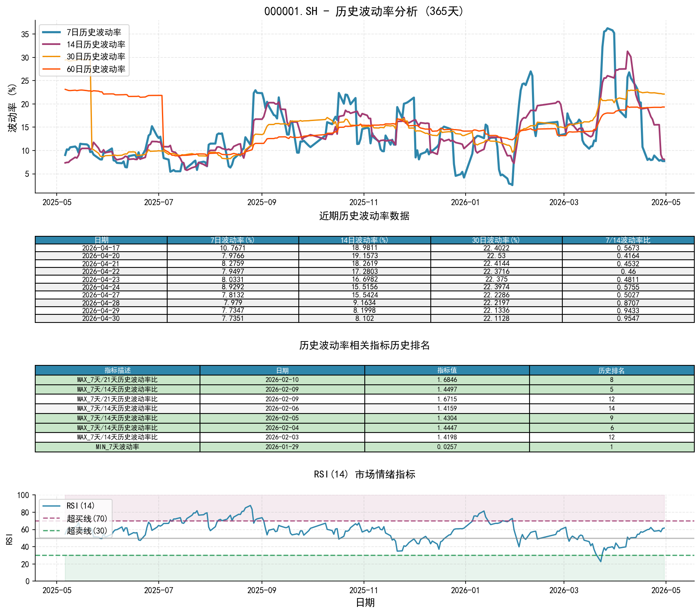The width and height of the screenshot is (700, 613).
Task: Click the 14日历史波动率 legend entry
Action: [x=84, y=45]
